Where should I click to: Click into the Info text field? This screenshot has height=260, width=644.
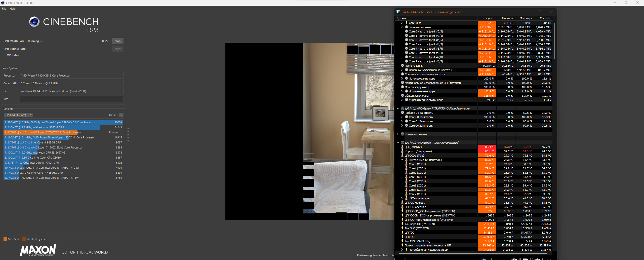[72, 99]
